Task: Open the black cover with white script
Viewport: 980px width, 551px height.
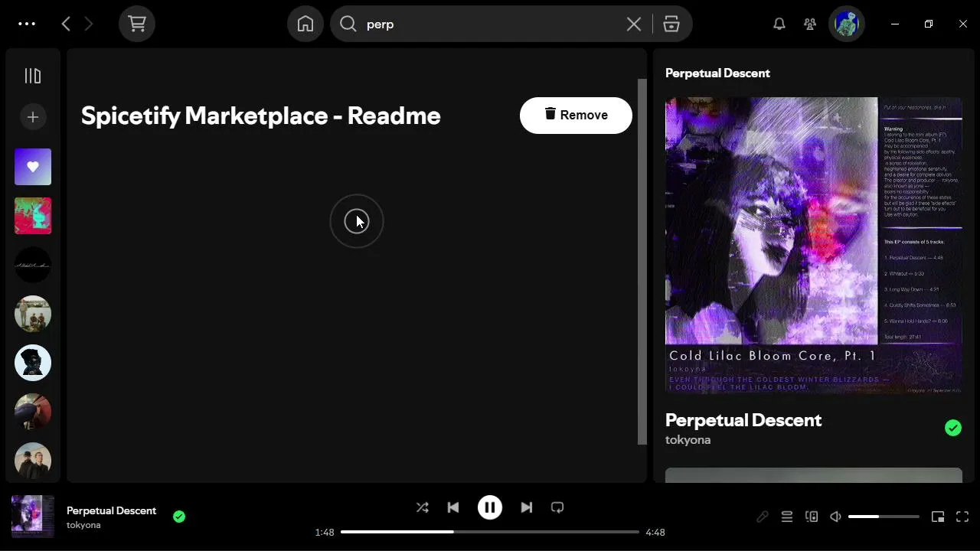Action: coord(33,265)
